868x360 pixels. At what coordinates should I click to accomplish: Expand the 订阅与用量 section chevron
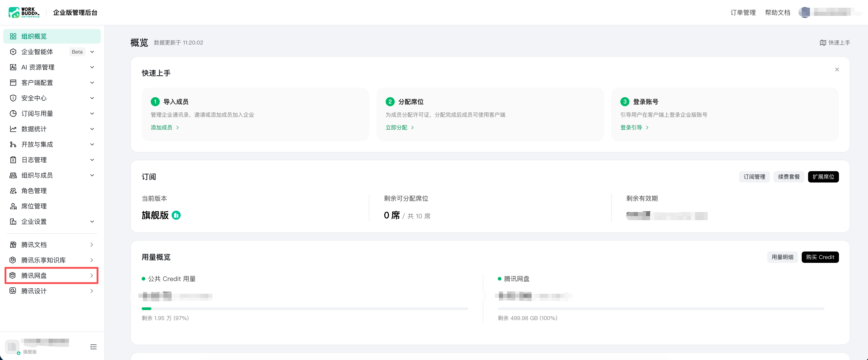(92, 113)
